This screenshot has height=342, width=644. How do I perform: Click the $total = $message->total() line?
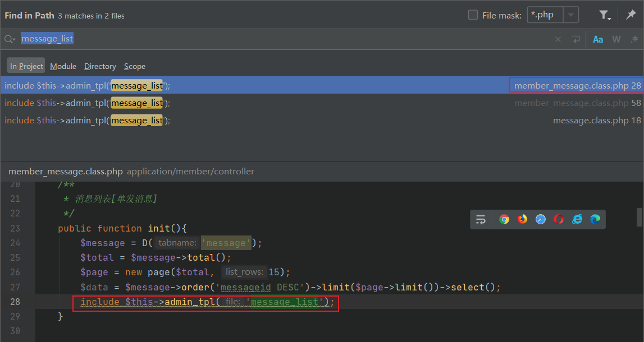pyautogui.click(x=156, y=257)
